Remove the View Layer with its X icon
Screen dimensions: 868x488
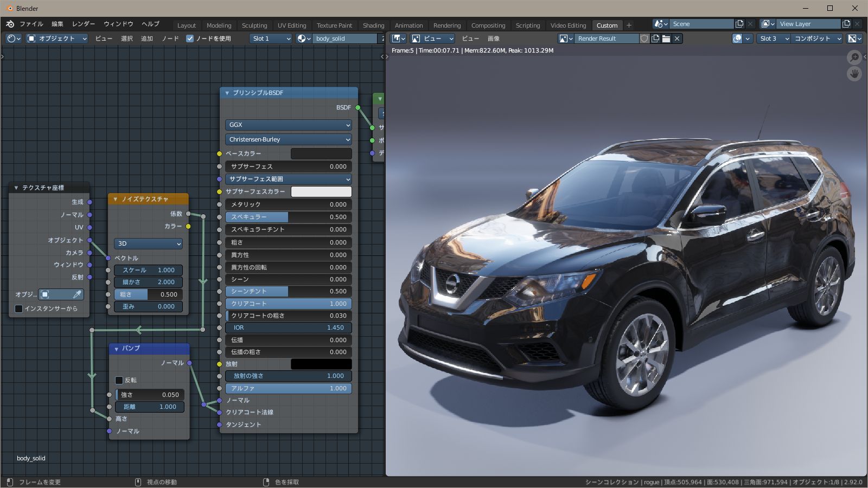click(x=857, y=24)
